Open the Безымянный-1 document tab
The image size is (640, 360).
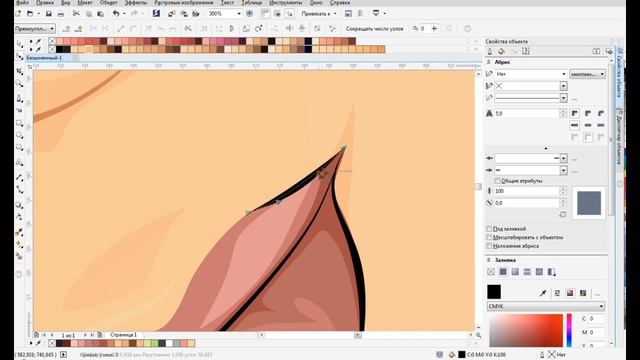(x=44, y=58)
